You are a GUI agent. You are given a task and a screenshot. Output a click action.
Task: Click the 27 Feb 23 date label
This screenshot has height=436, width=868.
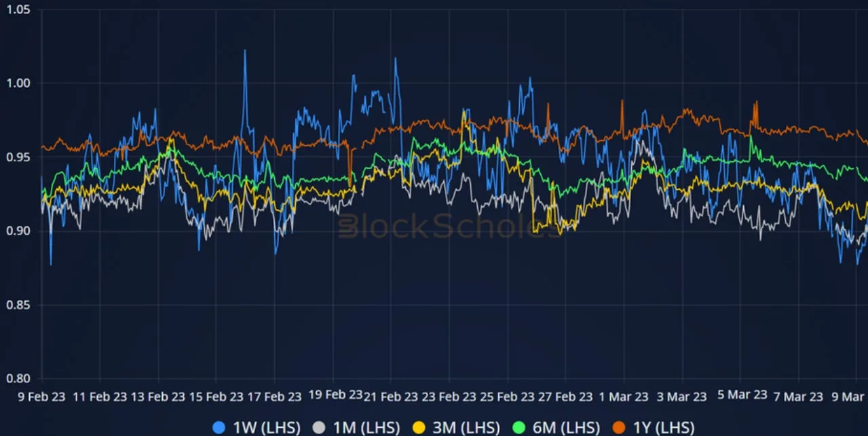pyautogui.click(x=565, y=397)
